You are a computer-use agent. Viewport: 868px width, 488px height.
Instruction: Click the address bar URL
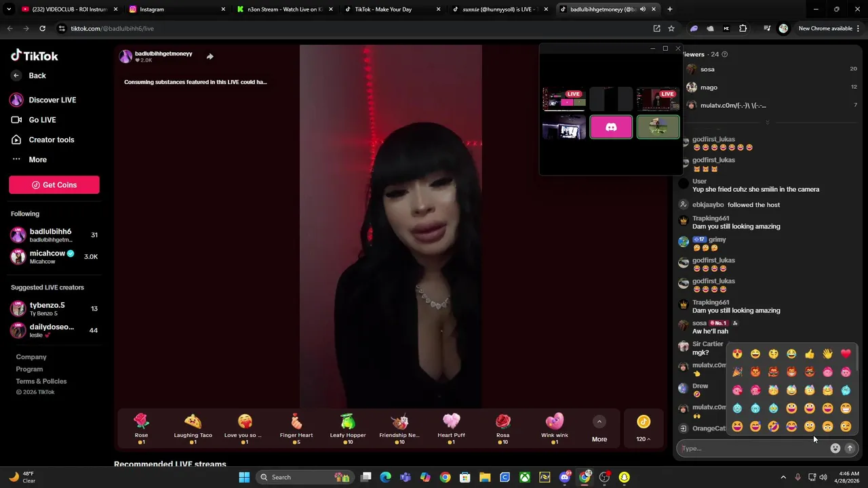point(113,28)
